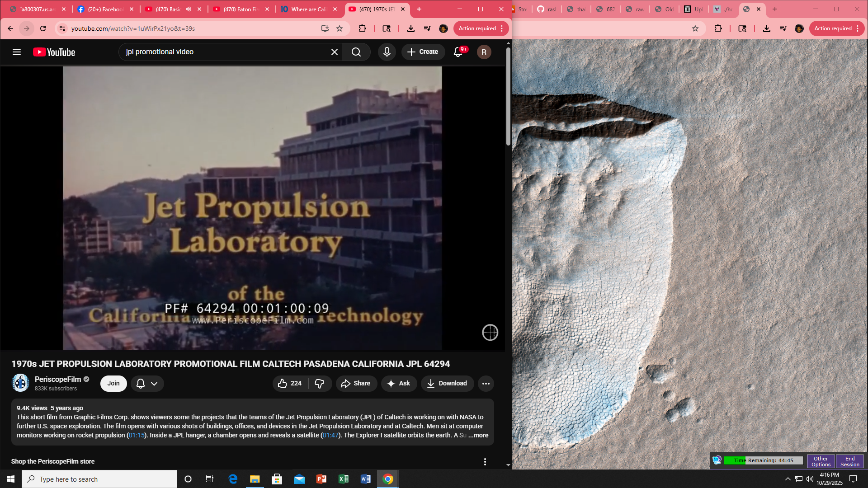This screenshot has height=488, width=868.
Task: Click the YouTube search magnifier button
Action: pos(356,52)
